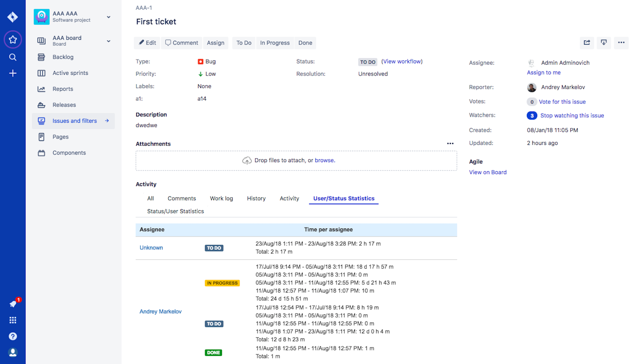Viewport: 638px width, 364px height.
Task: Click the AAA board icon
Action: pos(41,41)
